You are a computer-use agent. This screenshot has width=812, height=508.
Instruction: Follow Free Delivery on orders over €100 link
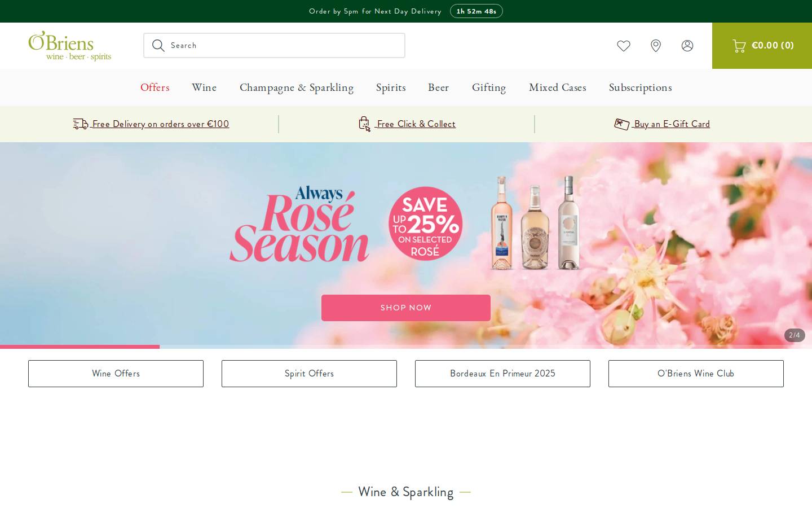point(161,124)
